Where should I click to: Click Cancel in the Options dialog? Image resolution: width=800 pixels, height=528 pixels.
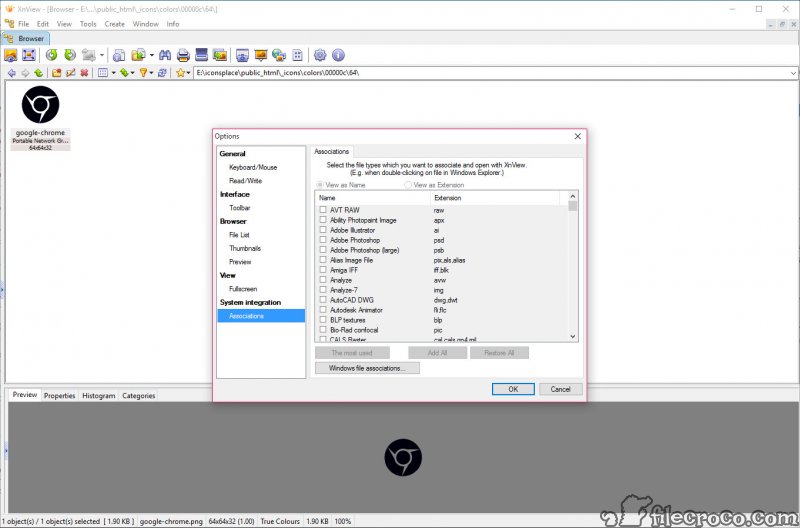[x=560, y=389]
